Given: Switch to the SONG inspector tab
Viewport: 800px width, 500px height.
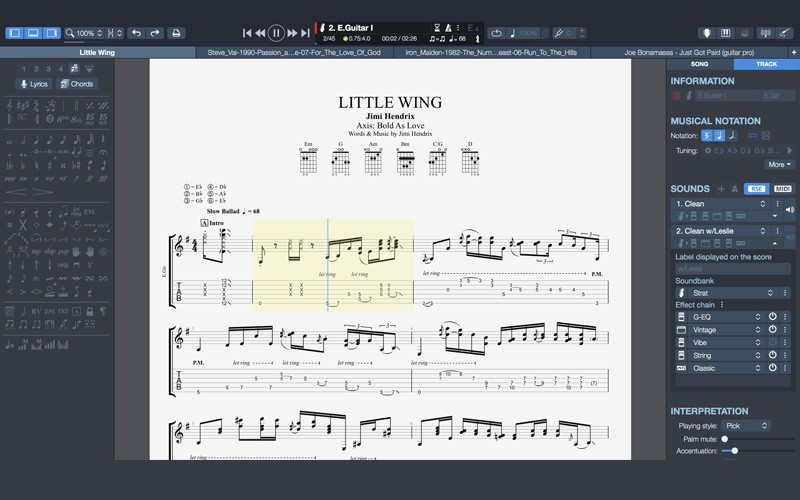Looking at the screenshot, I should [x=700, y=64].
